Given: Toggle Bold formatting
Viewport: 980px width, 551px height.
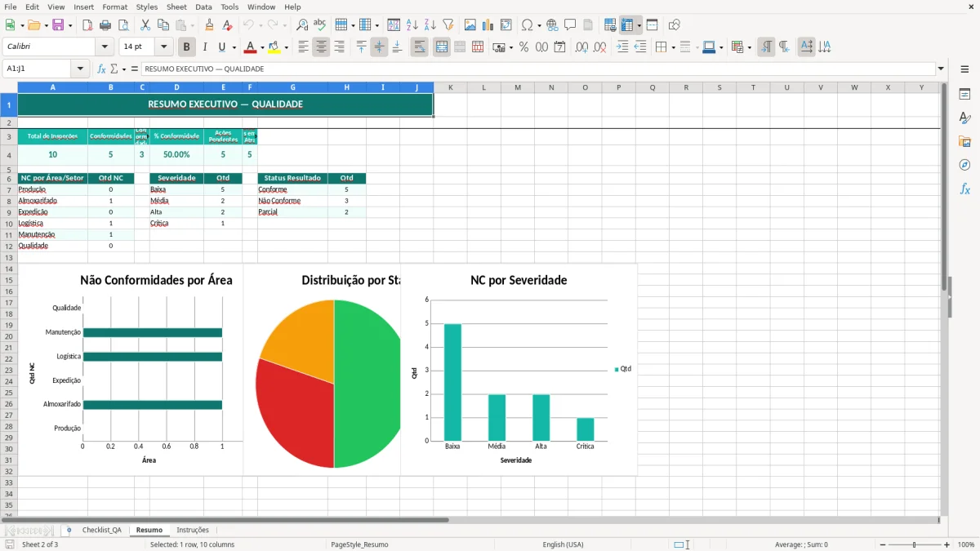Looking at the screenshot, I should click(187, 47).
